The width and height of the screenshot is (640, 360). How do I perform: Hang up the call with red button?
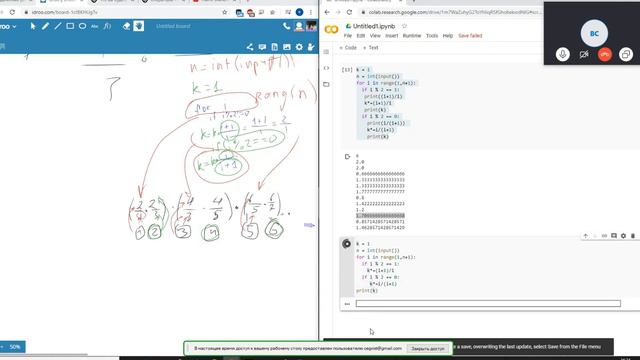tap(605, 54)
